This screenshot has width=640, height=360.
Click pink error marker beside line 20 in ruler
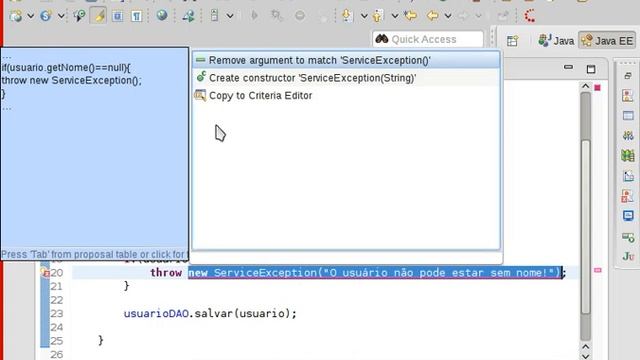[x=598, y=270]
